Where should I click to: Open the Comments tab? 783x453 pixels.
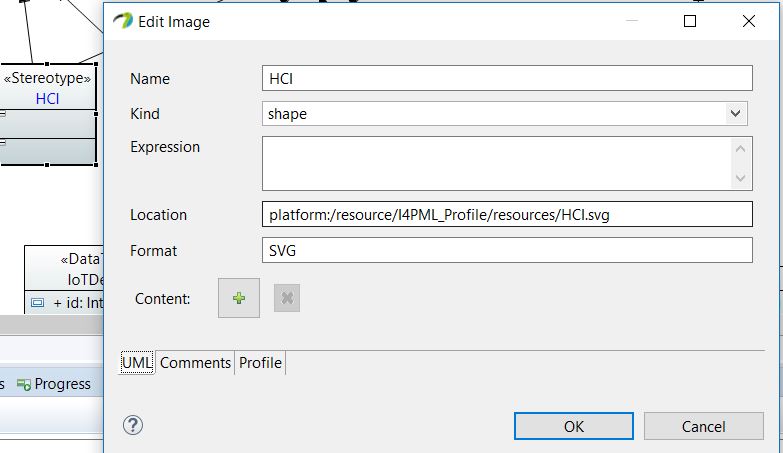coord(195,363)
